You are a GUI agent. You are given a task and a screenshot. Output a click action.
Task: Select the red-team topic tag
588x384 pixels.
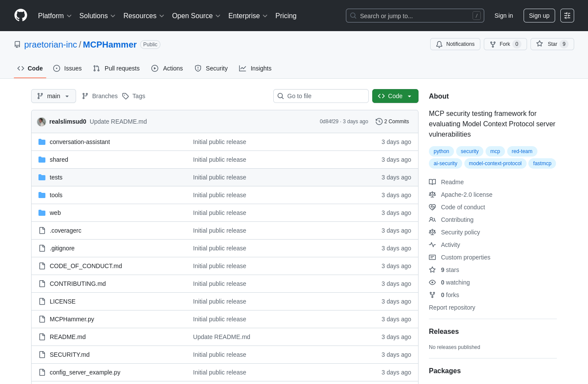tap(522, 151)
